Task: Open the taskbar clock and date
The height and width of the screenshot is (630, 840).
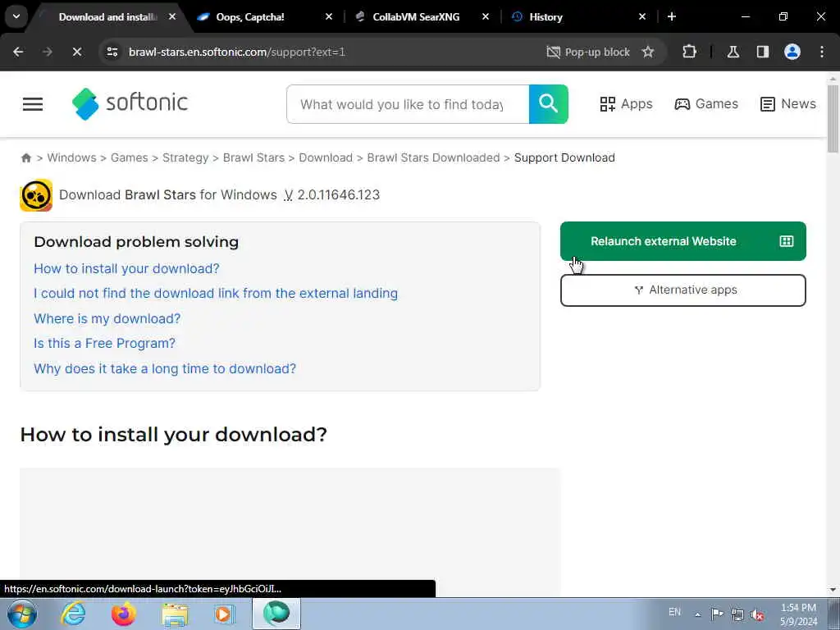Action: 799,614
